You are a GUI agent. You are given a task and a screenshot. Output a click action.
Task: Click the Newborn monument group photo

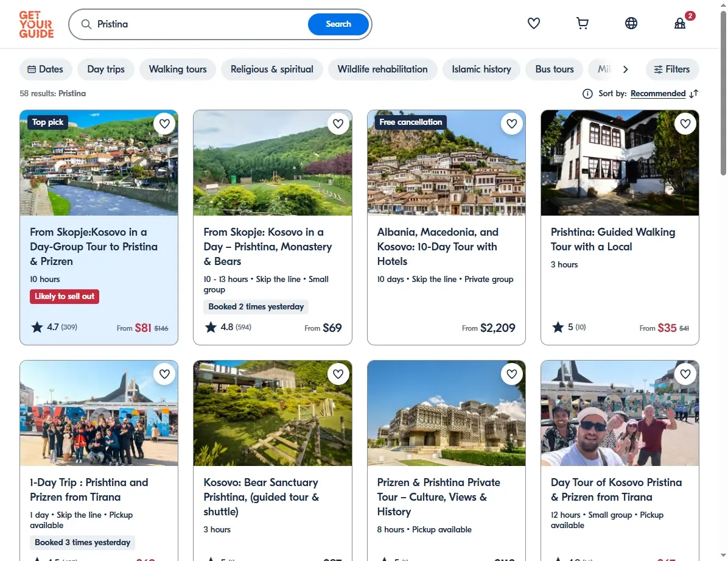tap(99, 413)
